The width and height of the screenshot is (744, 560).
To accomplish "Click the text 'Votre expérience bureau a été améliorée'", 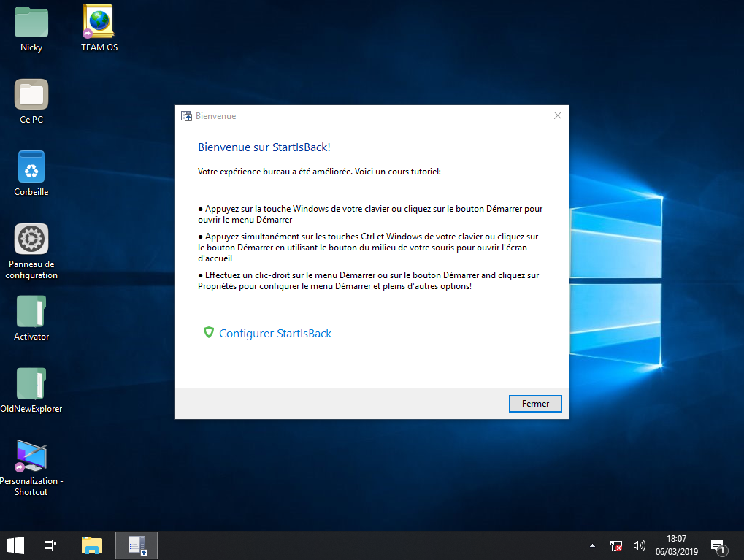I will coord(275,172).
